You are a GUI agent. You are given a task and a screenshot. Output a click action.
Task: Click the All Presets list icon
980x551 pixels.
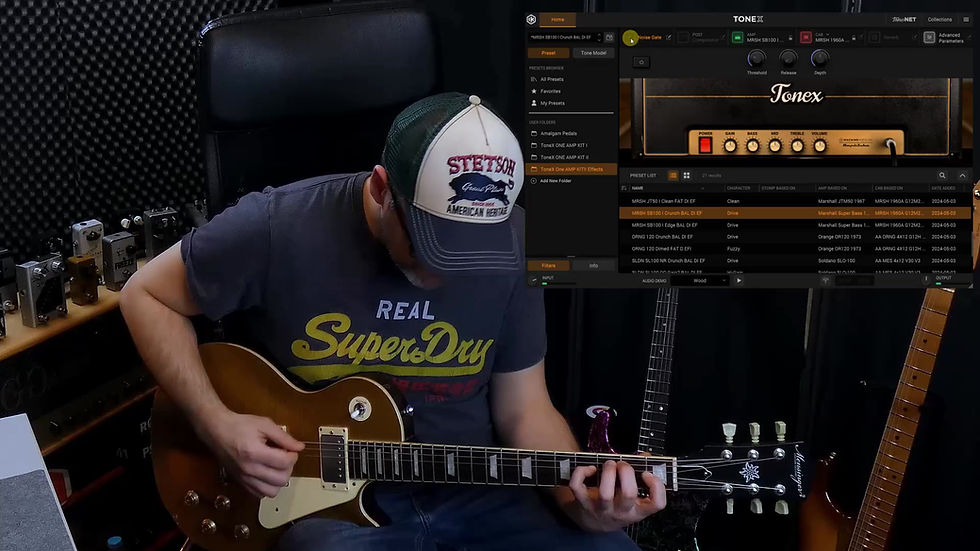[x=534, y=79]
